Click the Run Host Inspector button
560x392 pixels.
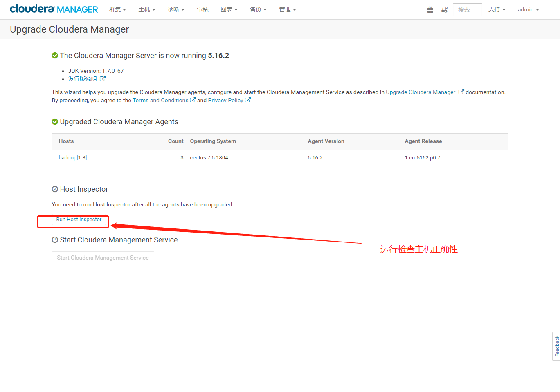coord(79,220)
